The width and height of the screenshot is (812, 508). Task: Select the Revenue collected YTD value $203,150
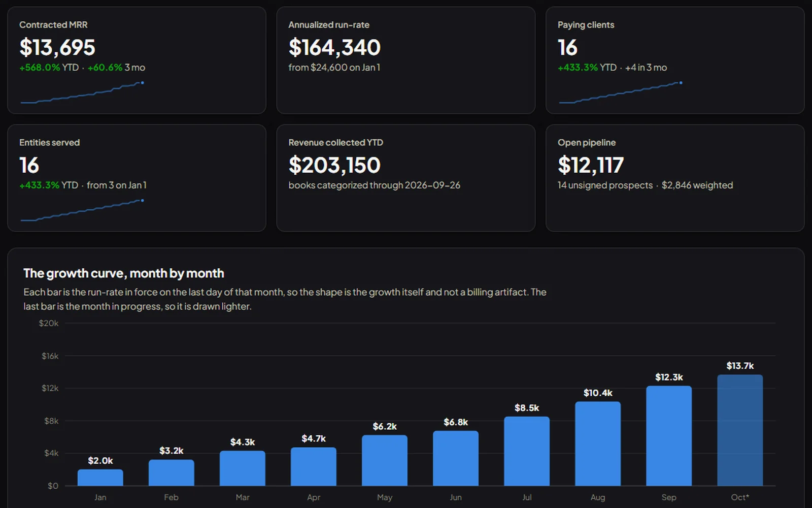334,165
